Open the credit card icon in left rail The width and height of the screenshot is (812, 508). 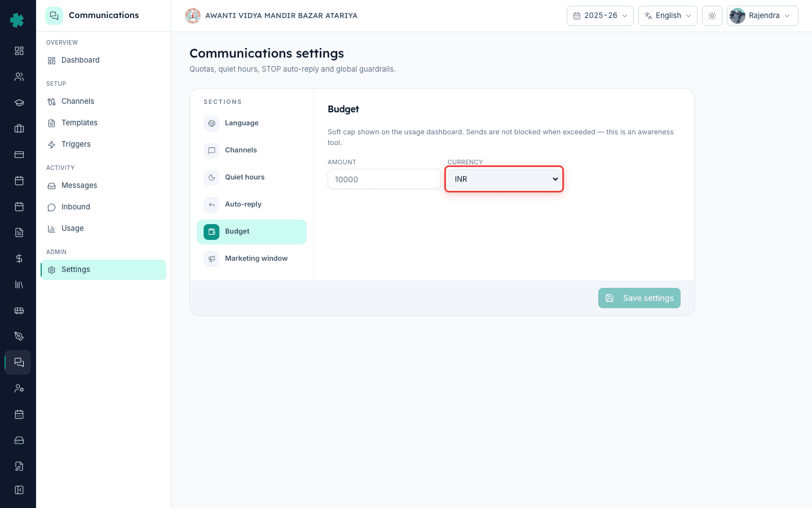(19, 155)
